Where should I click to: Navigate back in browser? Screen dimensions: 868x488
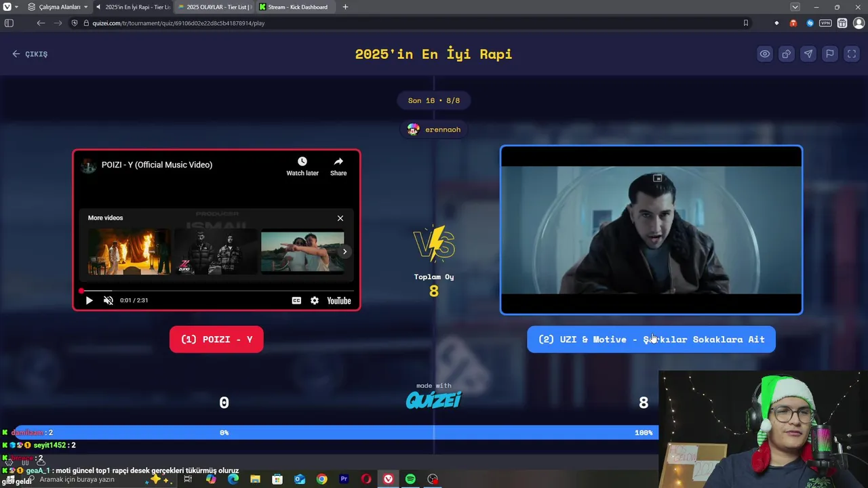[x=41, y=23]
